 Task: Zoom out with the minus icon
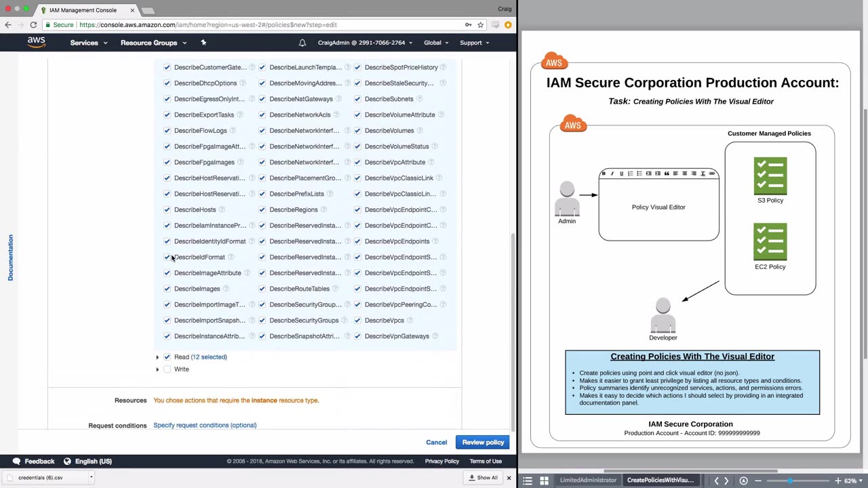point(758,481)
